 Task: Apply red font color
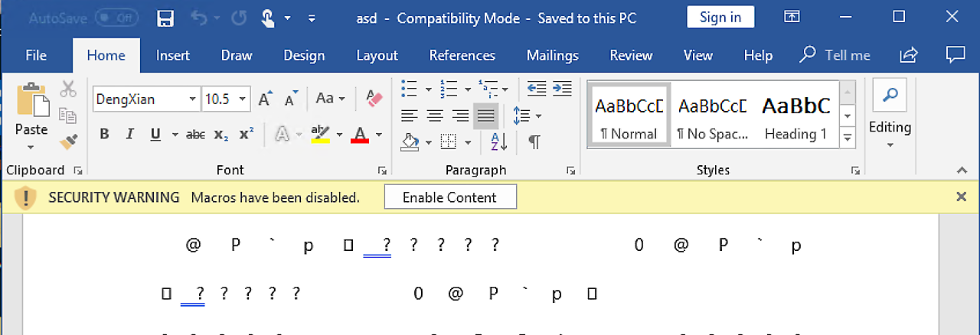click(360, 135)
